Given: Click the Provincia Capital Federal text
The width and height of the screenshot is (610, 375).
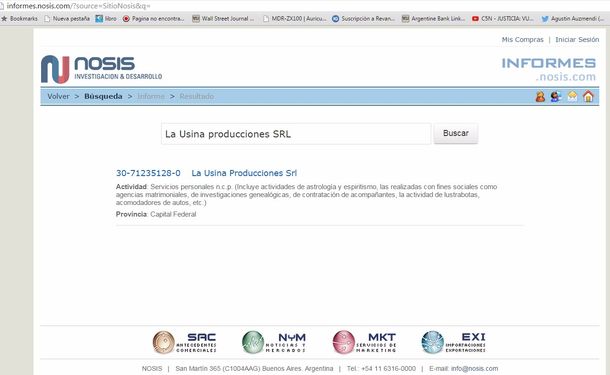Looking at the screenshot, I should (x=156, y=214).
